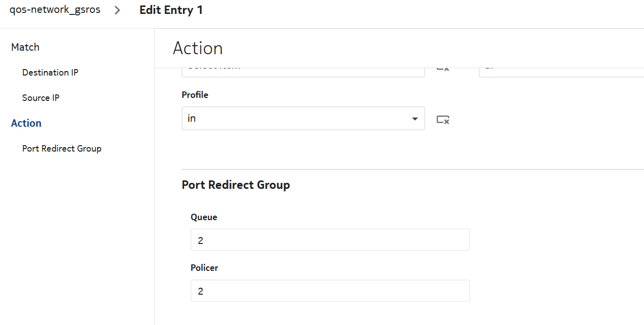Navigate back to qos-network_gsros breadcrumb
Screen dimensions: 644x325
click(x=55, y=10)
